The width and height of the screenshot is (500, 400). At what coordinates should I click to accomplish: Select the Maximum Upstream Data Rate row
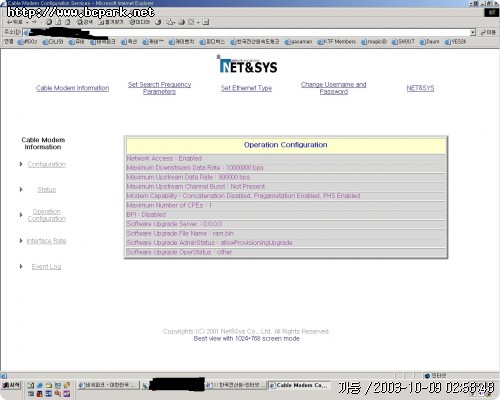[x=286, y=177]
